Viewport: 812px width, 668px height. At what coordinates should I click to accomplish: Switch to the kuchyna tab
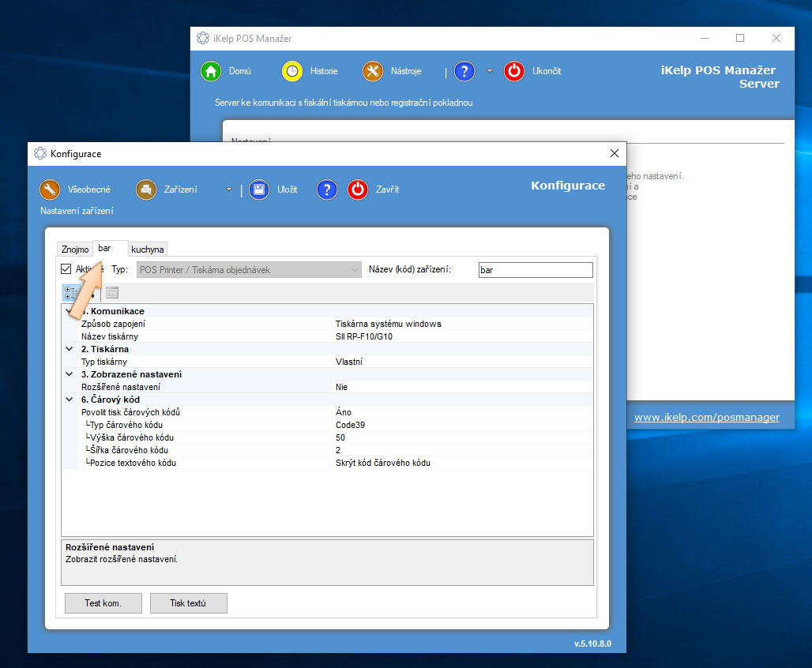(x=148, y=250)
